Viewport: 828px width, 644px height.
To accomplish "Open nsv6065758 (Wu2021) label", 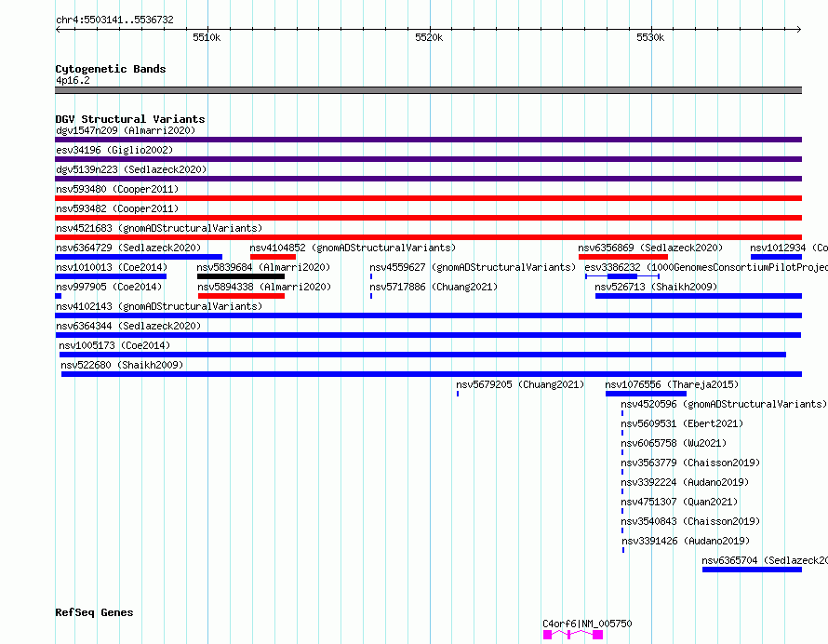I will coord(674,443).
